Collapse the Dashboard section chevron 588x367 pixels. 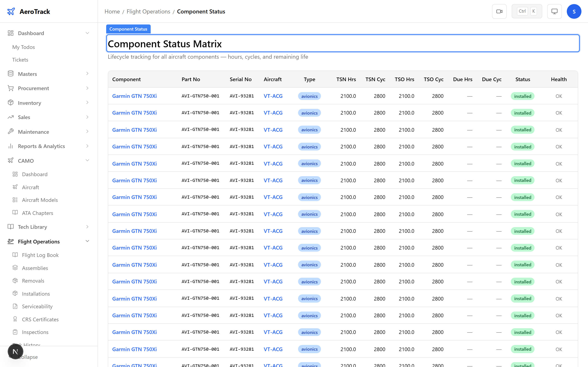point(87,33)
